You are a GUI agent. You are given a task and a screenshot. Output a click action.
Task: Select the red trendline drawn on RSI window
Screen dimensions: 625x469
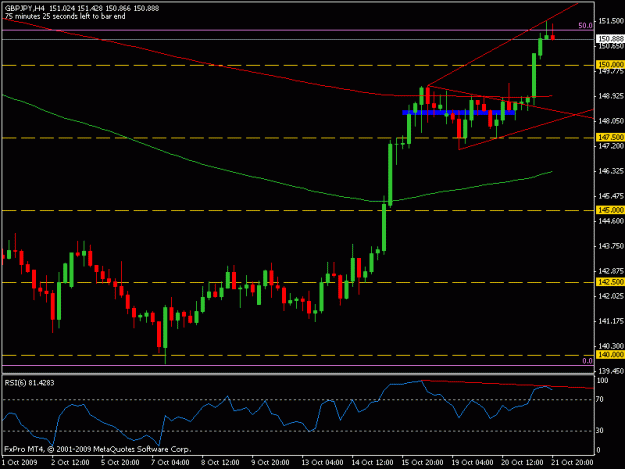click(508, 385)
